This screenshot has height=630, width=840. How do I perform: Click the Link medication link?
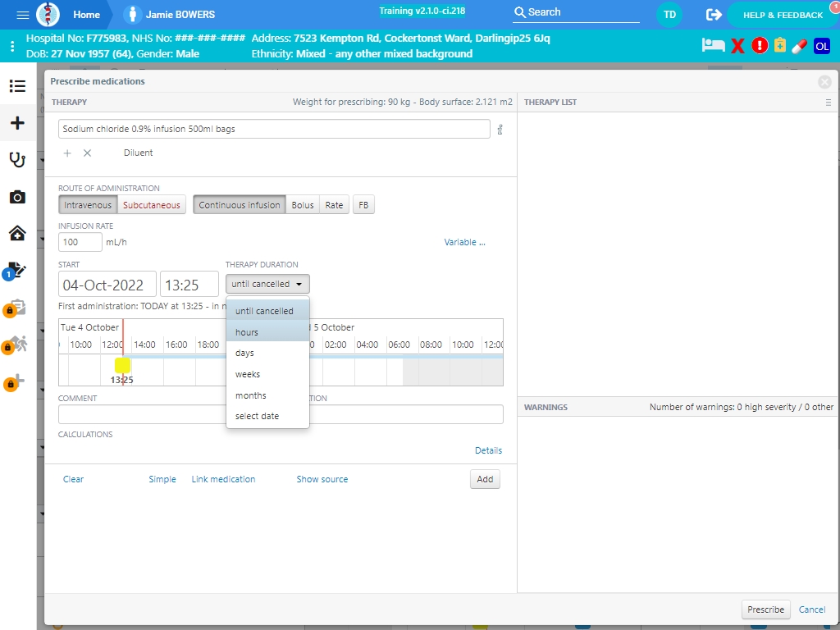click(x=223, y=479)
